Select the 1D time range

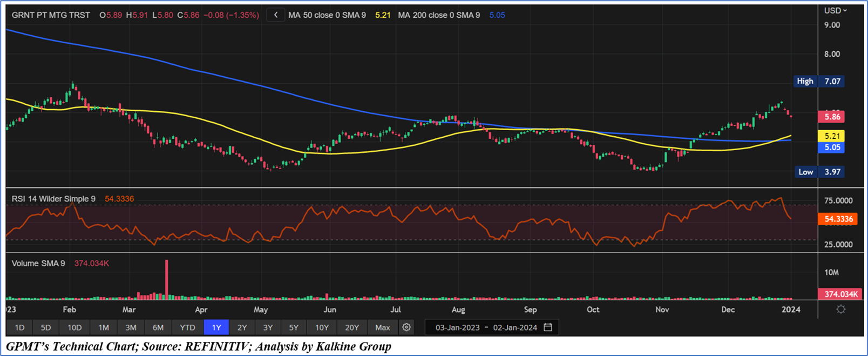point(19,327)
